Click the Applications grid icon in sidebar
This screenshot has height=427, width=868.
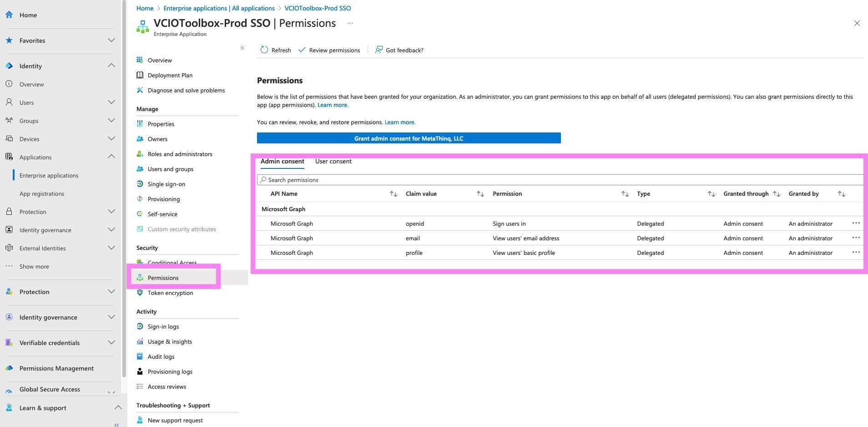(x=9, y=157)
